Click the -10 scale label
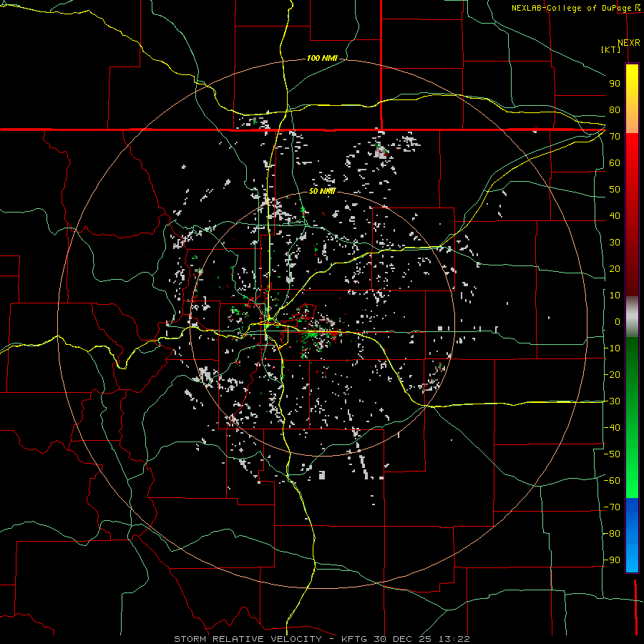 coord(612,348)
